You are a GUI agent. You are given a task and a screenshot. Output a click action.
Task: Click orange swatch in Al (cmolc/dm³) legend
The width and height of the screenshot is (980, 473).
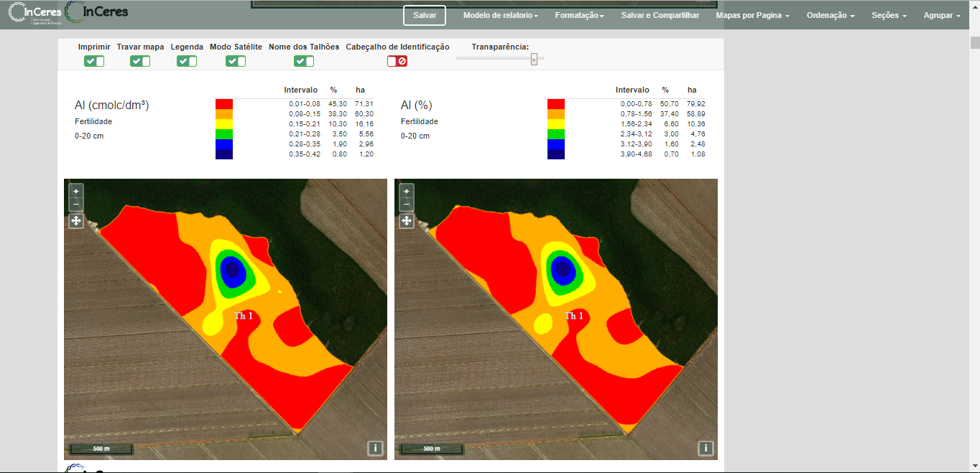point(224,114)
